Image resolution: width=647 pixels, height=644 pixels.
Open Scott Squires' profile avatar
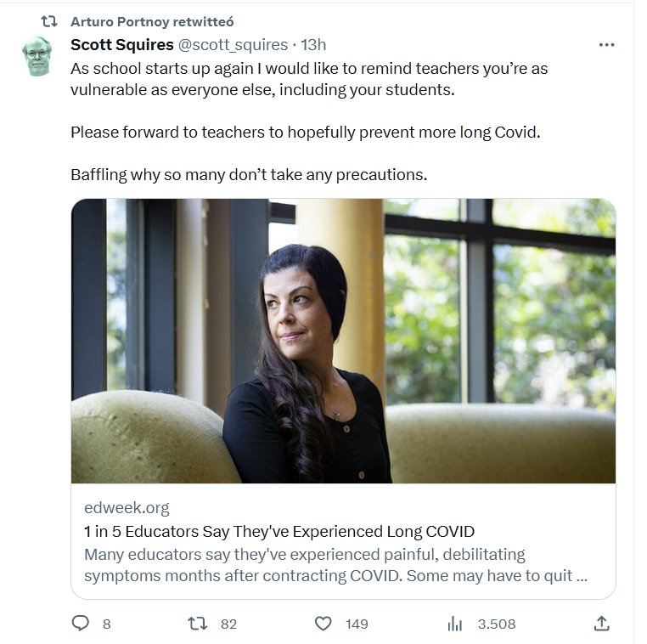[37, 57]
